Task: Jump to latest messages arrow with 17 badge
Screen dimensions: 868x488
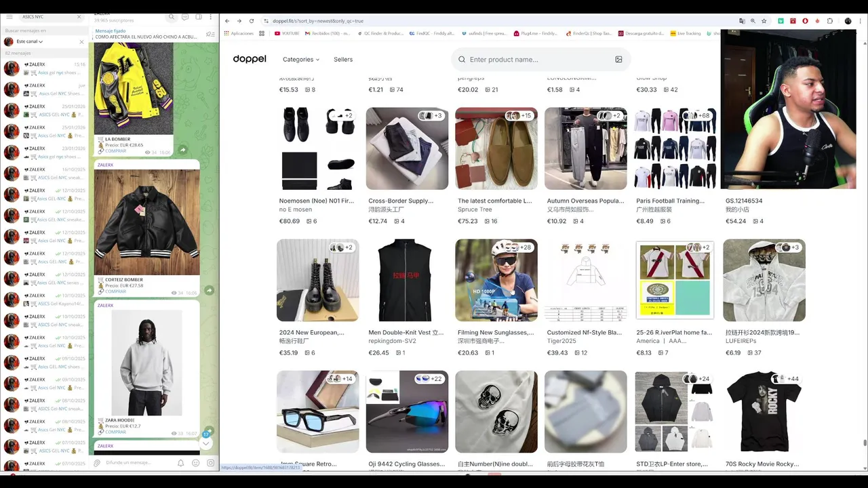Action: [206, 442]
